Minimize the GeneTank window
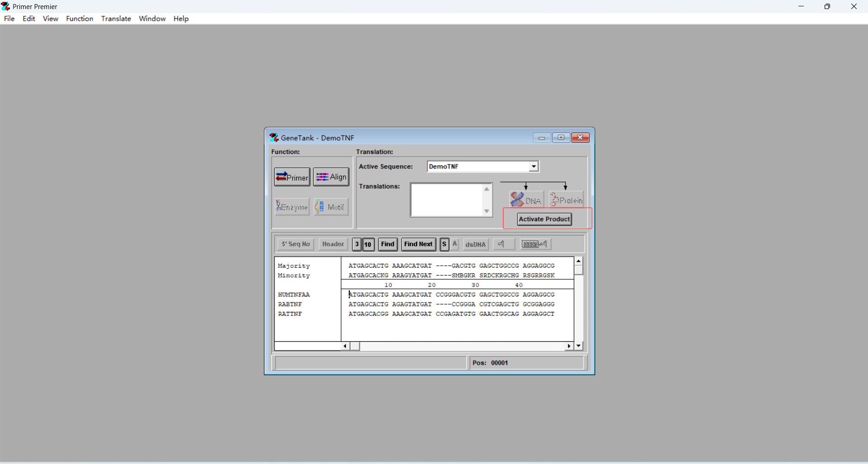868x464 pixels. point(542,138)
